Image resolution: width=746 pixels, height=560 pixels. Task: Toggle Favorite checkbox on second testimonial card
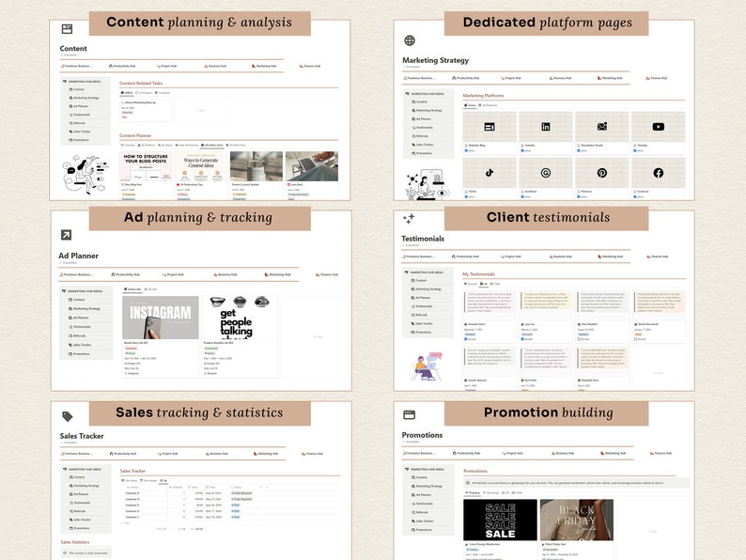pyautogui.click(x=523, y=339)
